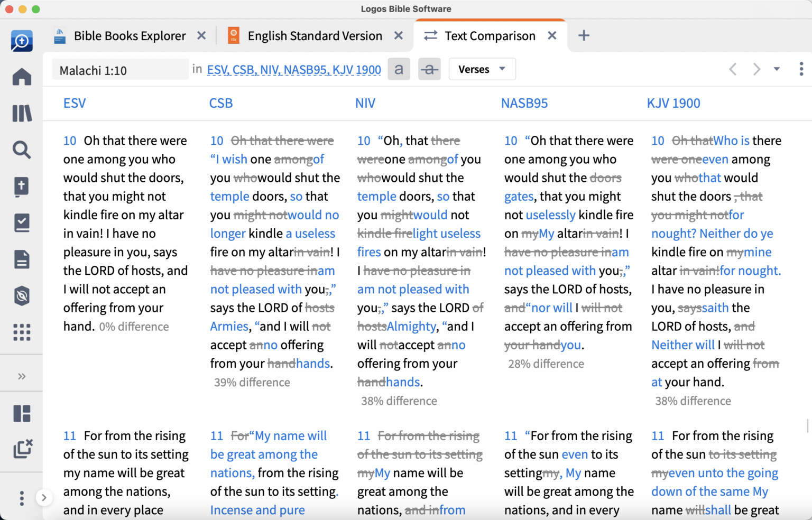Screen dimensions: 812x520
Task: Open the checklist icon in the sidebar
Action: pos(22,223)
